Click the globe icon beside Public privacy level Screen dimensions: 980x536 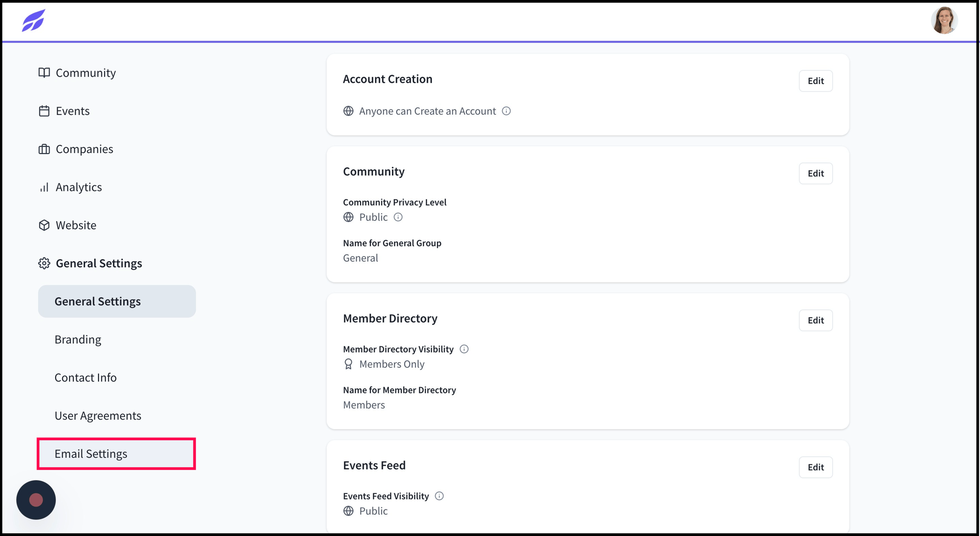[x=348, y=217]
